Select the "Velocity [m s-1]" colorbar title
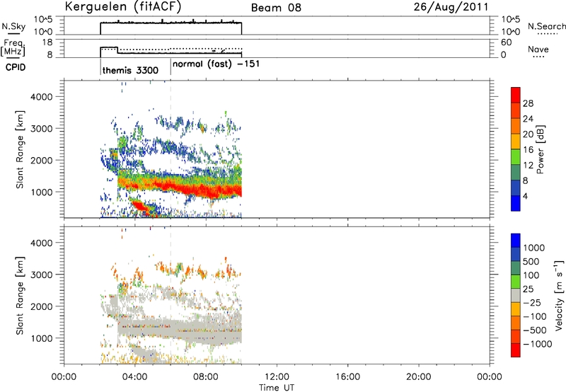Image resolution: width=566 pixels, height=392 pixels. [559, 295]
